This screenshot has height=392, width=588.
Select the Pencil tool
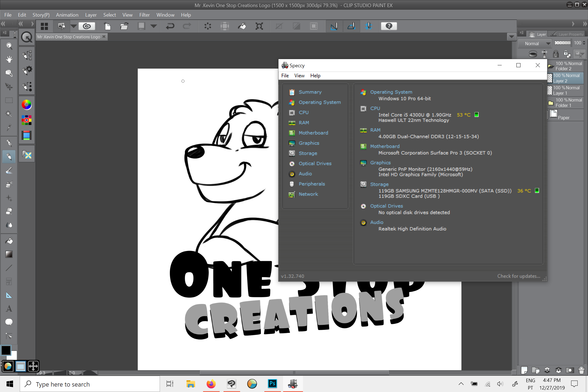[9, 156]
